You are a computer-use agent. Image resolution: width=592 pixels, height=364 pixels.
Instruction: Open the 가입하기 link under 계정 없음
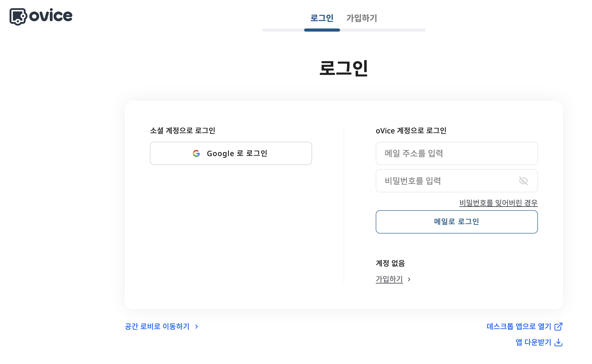coord(389,279)
